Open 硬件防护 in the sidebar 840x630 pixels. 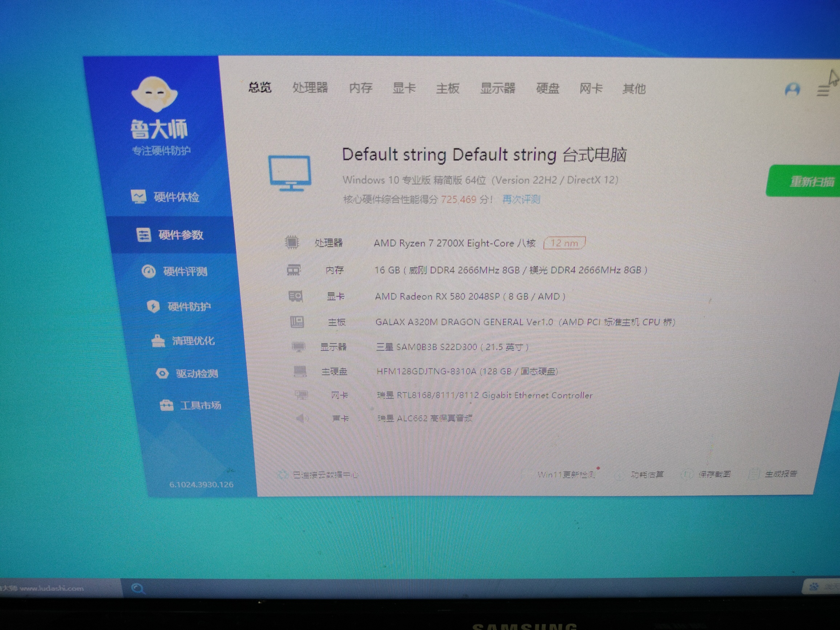[x=179, y=306]
